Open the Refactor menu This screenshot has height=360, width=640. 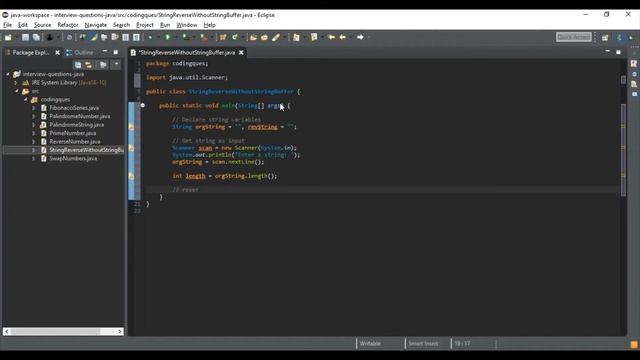coord(68,25)
